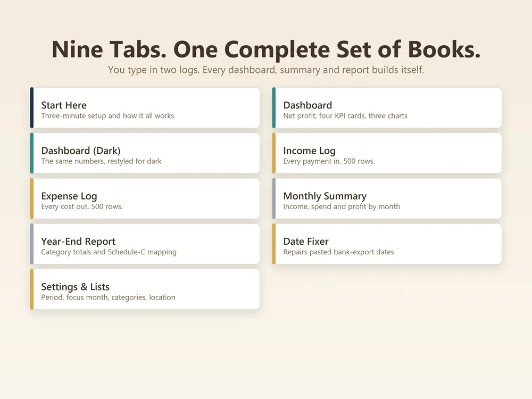Select the Dashboard card
This screenshot has width=532, height=399.
[x=387, y=108]
